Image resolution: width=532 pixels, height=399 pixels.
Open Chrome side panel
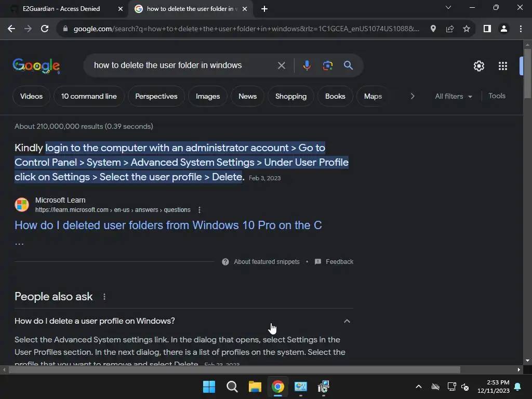(x=487, y=29)
